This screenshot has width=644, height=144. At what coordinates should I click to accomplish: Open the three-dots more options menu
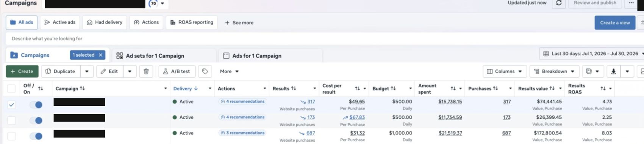point(631,3)
